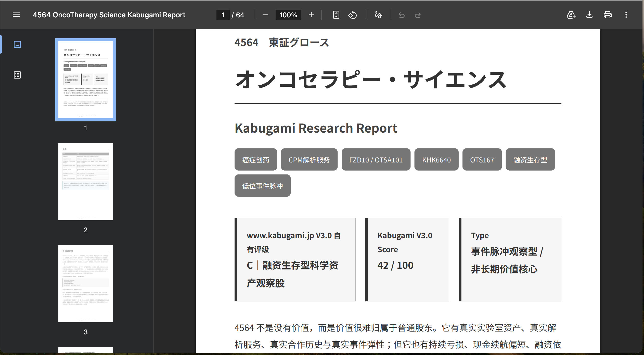Click the www.kabugami.jp V3.0 rating label

294,242
